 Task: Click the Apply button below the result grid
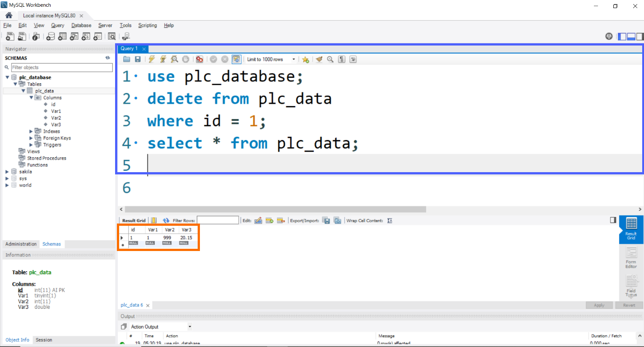click(x=599, y=305)
